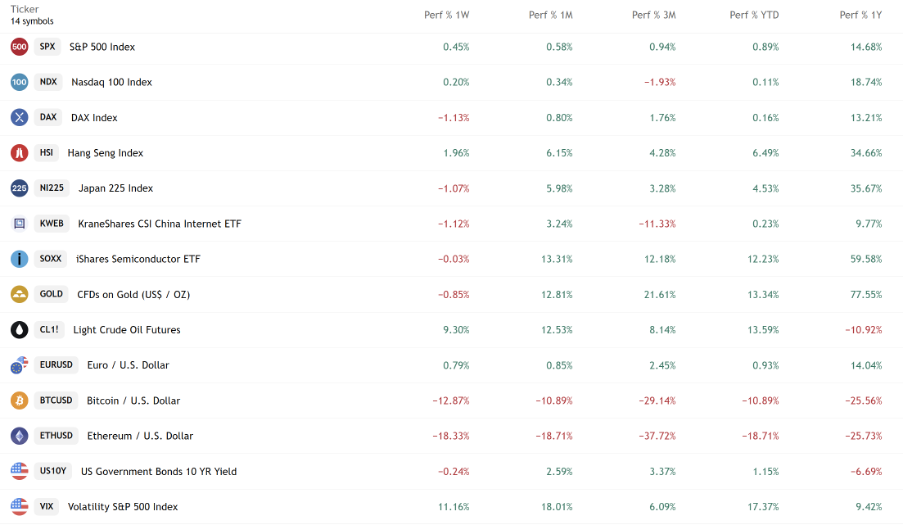Click the Ethereum logo icon

(19, 436)
